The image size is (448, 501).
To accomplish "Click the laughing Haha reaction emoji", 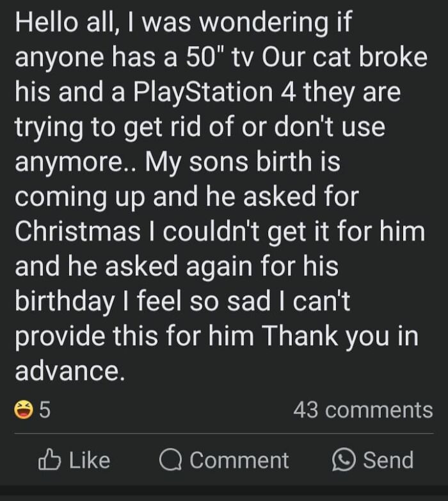I will pyautogui.click(x=24, y=410).
